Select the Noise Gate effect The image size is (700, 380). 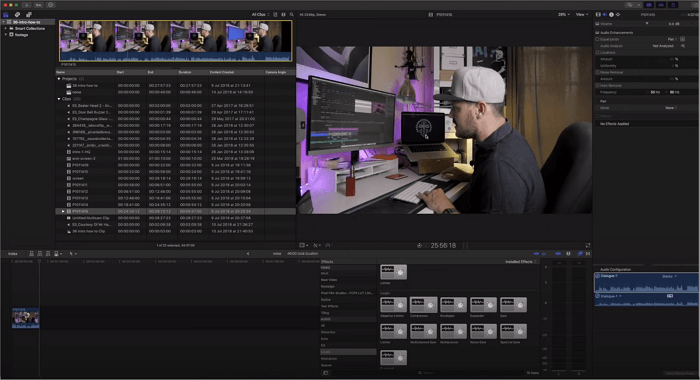coord(483,331)
